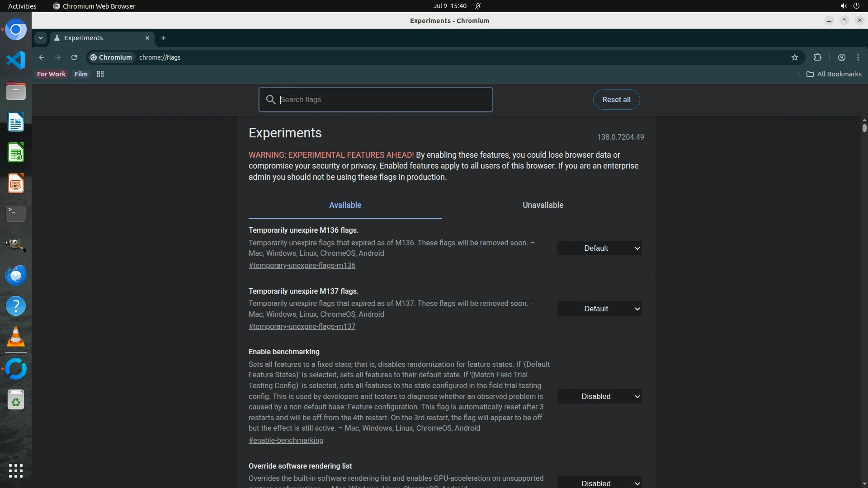
Task: Open Chromium three-dot menu
Action: tap(858, 57)
